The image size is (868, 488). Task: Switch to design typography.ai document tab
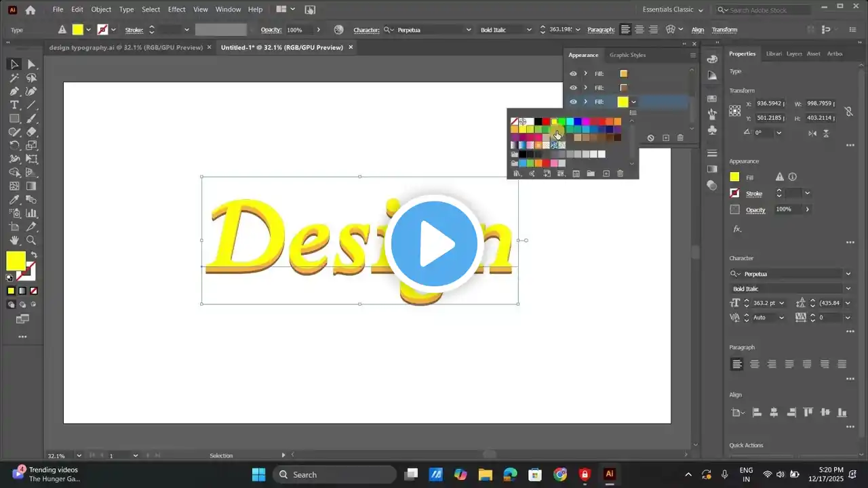[126, 47]
